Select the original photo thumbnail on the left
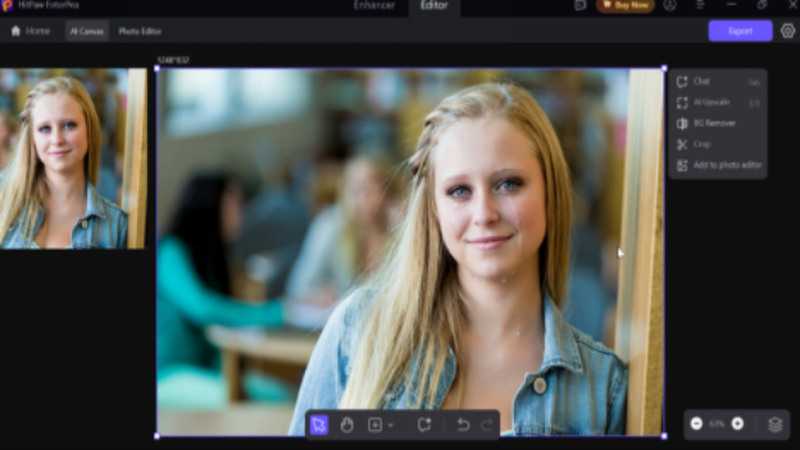Image resolution: width=800 pixels, height=450 pixels. (73, 158)
